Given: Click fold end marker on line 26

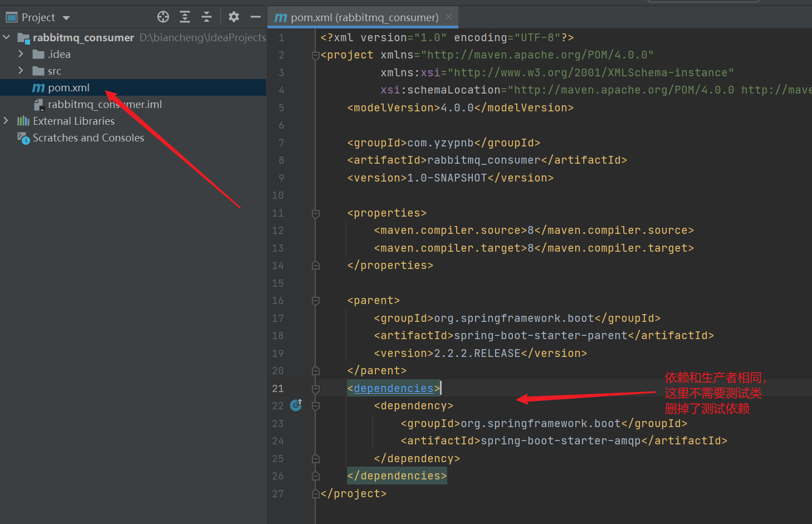Looking at the screenshot, I should point(316,476).
